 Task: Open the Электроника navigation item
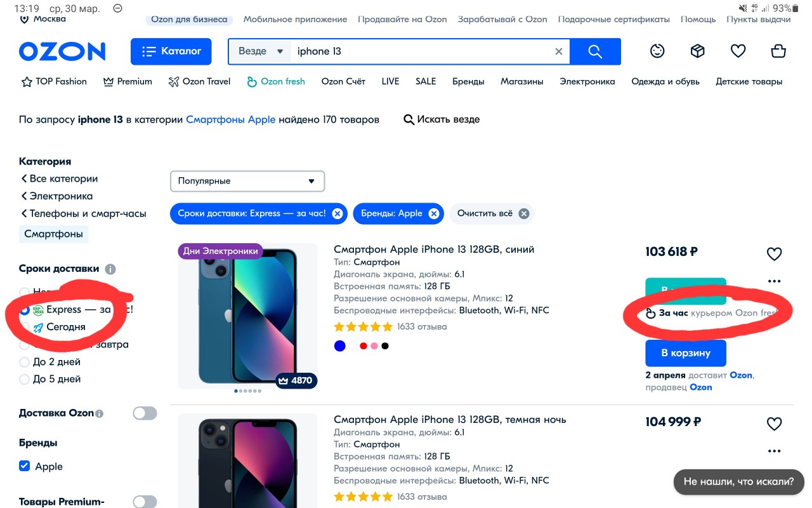[587, 81]
